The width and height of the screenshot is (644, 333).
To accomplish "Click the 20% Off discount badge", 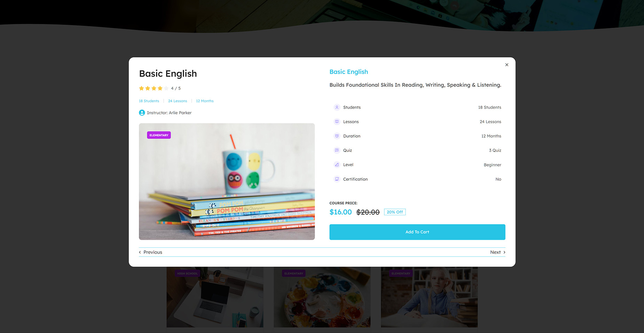I will tap(395, 212).
